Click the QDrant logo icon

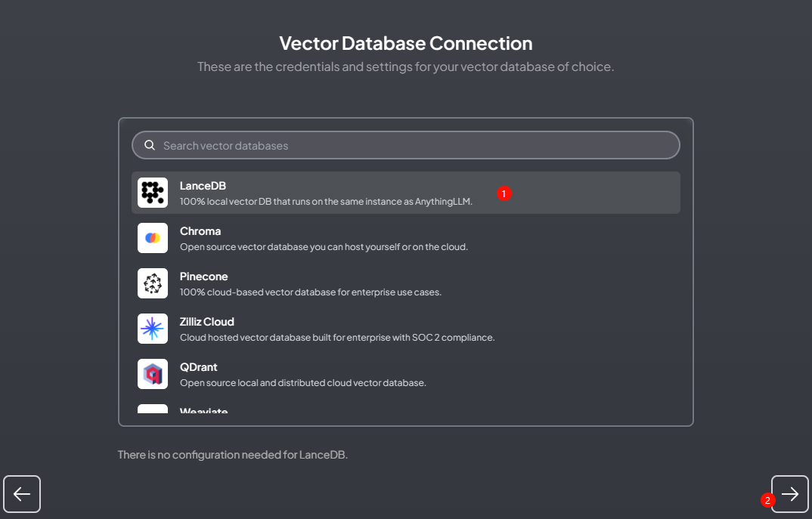[x=153, y=374]
